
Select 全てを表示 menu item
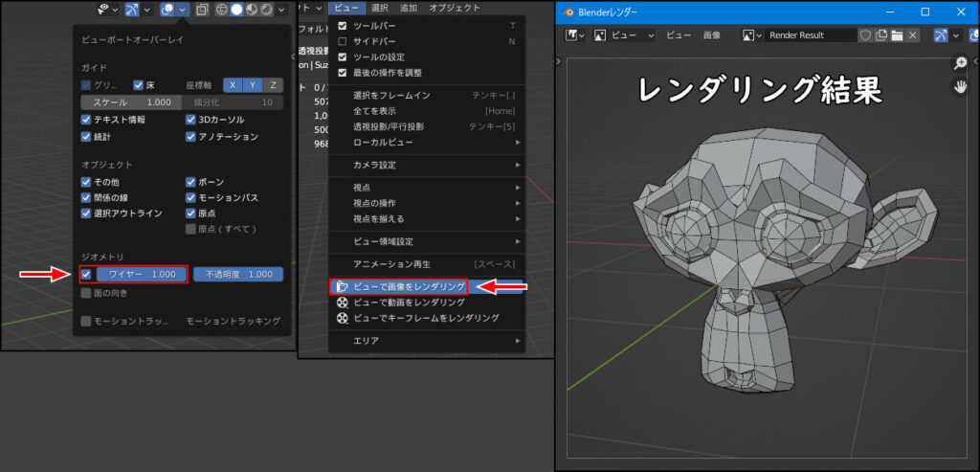pos(426,111)
